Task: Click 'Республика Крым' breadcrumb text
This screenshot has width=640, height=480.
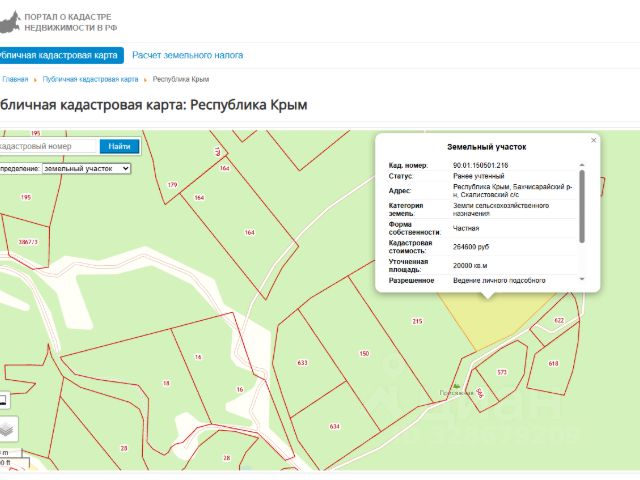Action: [181, 79]
